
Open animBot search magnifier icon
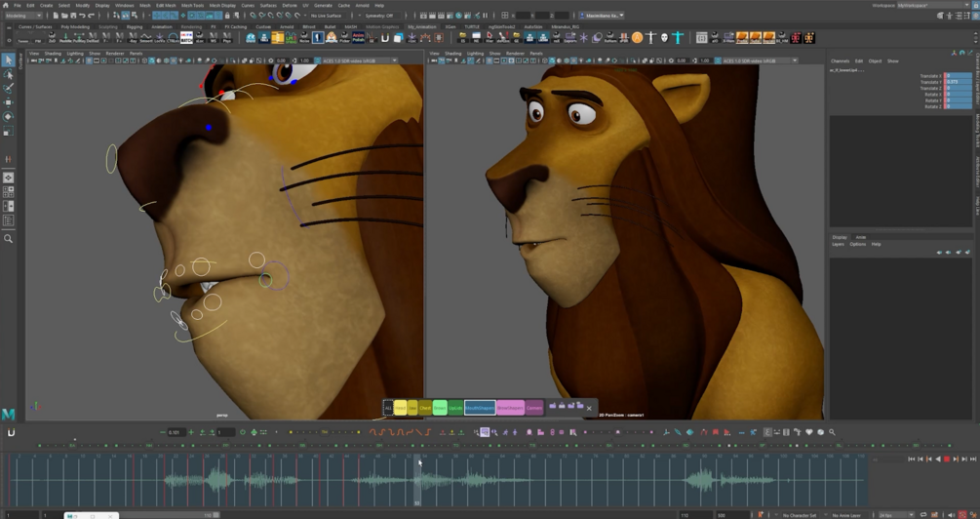coord(832,432)
